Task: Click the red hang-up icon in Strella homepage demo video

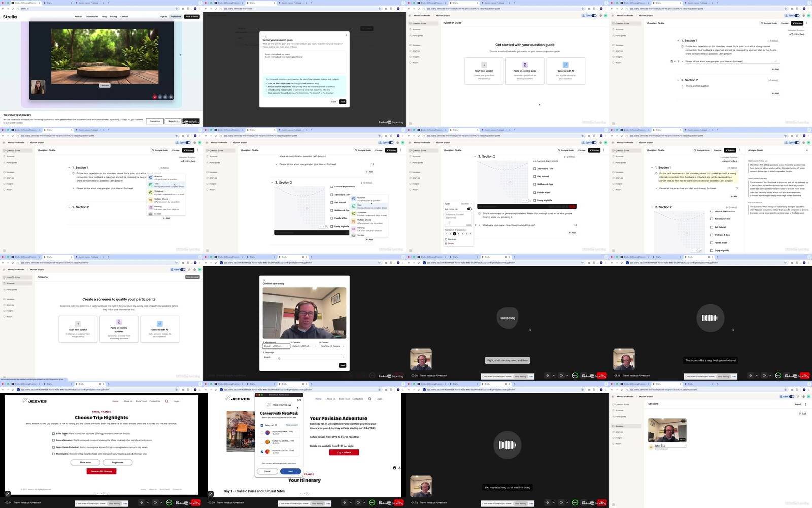Action: (x=155, y=97)
